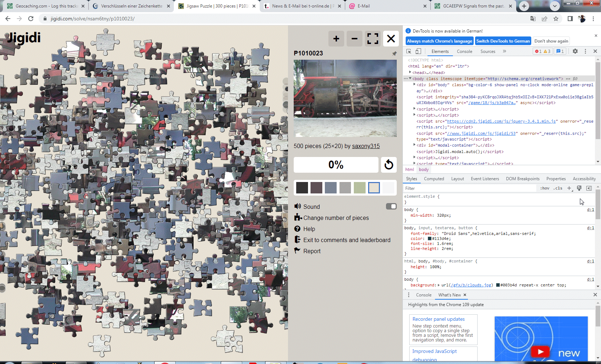Toggle computed styles sidebar pane icon

tap(589, 188)
